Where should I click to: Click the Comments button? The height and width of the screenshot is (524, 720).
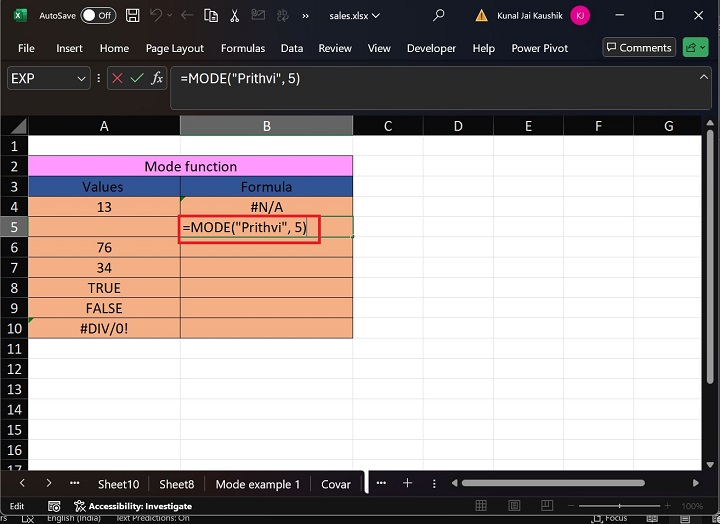[639, 47]
